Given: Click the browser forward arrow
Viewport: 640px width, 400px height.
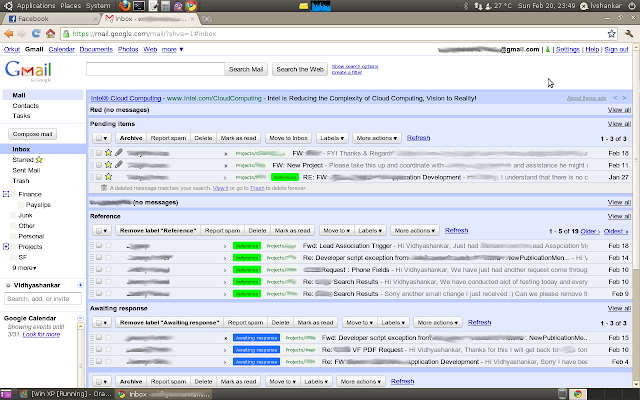Looking at the screenshot, I should pyautogui.click(x=22, y=34).
